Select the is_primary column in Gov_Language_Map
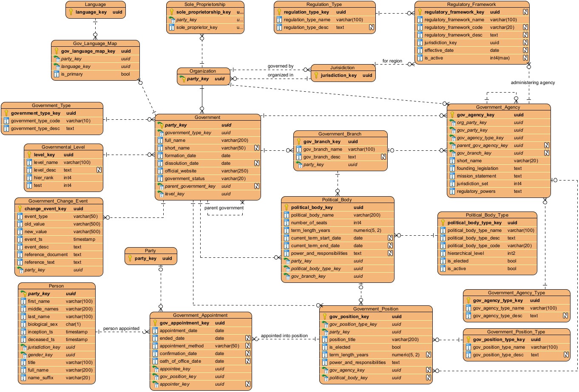579x392 pixels. (72, 74)
